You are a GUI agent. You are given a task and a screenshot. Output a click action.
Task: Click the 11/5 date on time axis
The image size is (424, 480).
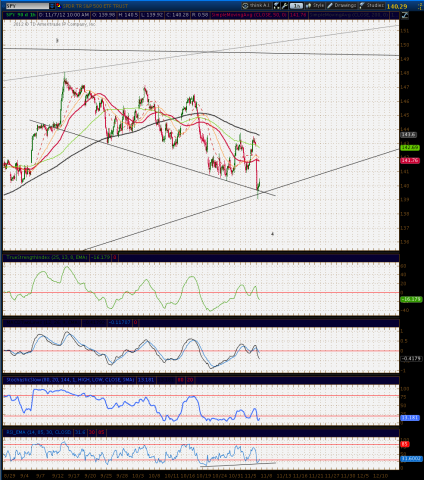click(x=250, y=476)
